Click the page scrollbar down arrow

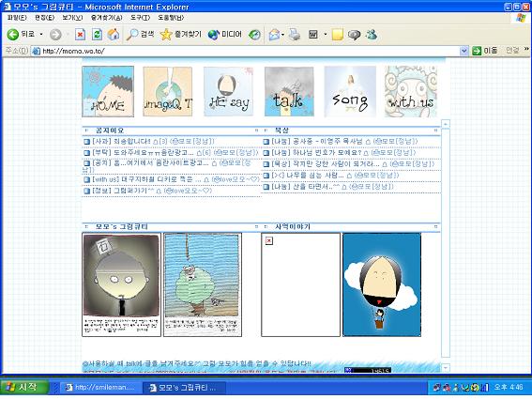click(x=446, y=368)
